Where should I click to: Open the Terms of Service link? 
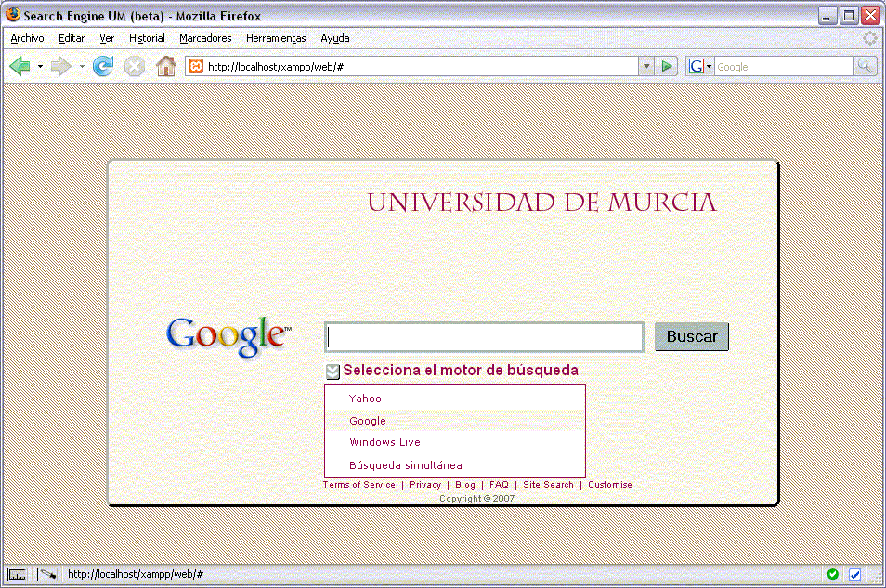pyautogui.click(x=358, y=485)
